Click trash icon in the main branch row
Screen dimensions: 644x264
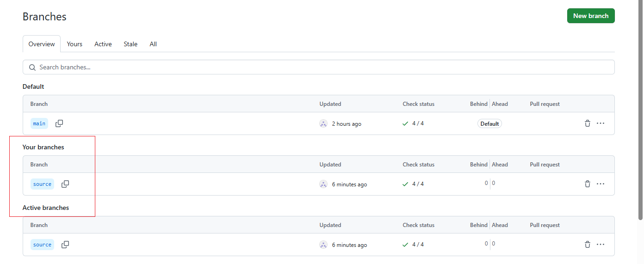[x=588, y=123]
